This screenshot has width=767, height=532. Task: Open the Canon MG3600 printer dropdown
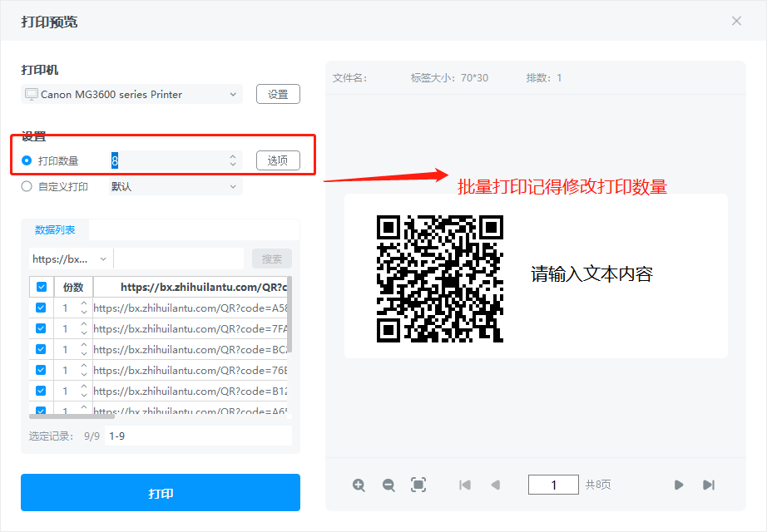132,94
